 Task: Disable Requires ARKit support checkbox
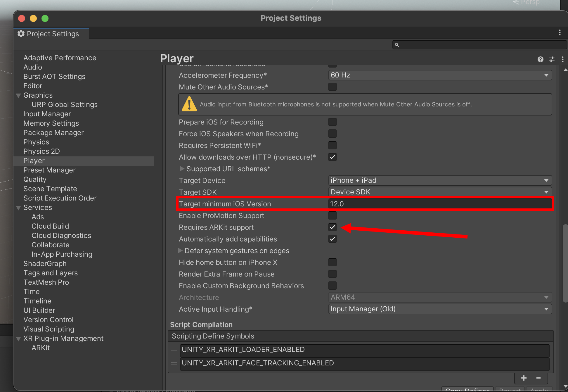click(x=332, y=227)
